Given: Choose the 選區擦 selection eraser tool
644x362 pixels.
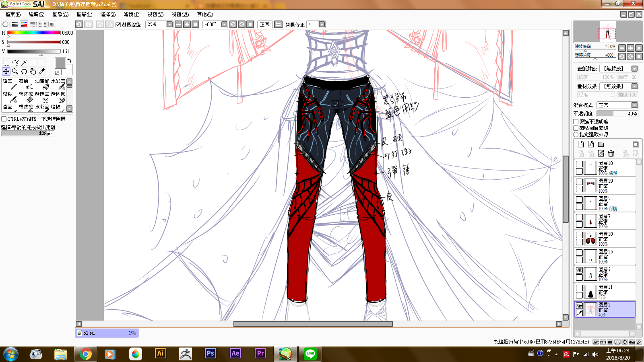Looking at the screenshot, I should [58, 97].
